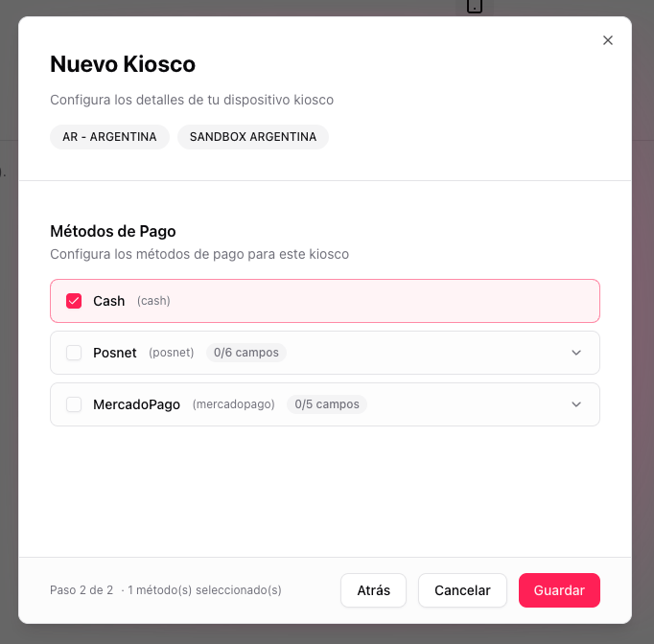
Task: Click the (posnet) identifier text
Action: (x=172, y=353)
